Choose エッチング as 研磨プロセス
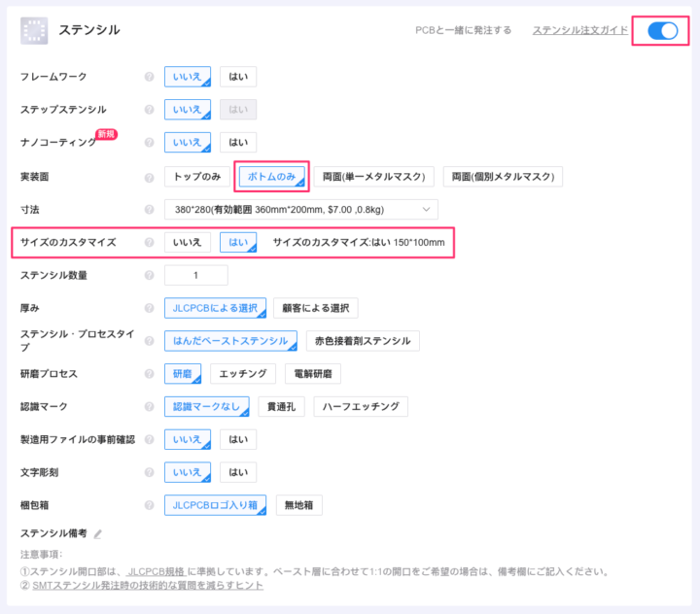The image size is (700, 614). (242, 374)
